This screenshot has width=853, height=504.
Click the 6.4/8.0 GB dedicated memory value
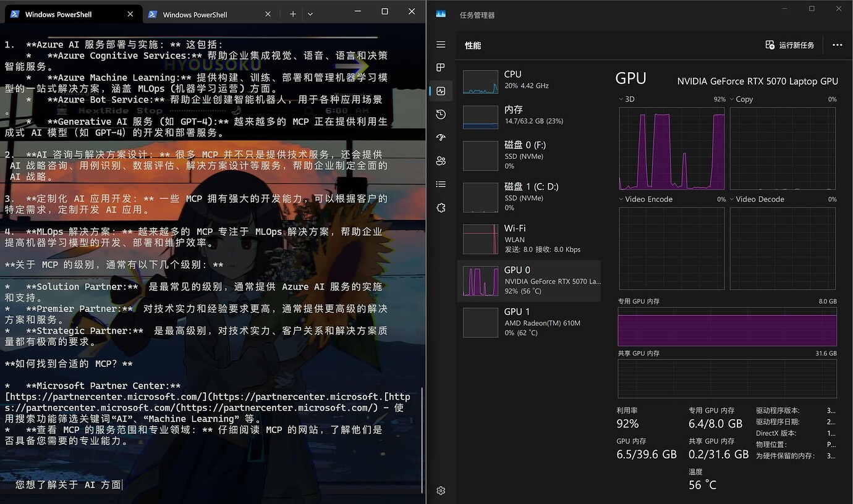coord(716,424)
